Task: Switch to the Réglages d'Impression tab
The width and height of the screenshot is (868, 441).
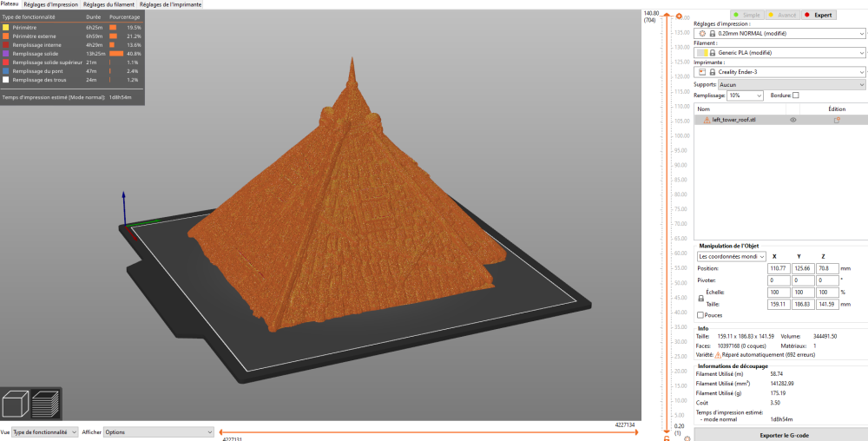Action: coord(51,4)
